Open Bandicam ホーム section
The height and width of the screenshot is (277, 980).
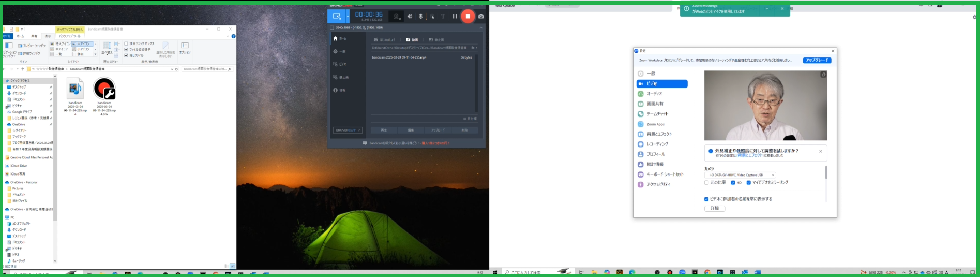[x=340, y=39]
